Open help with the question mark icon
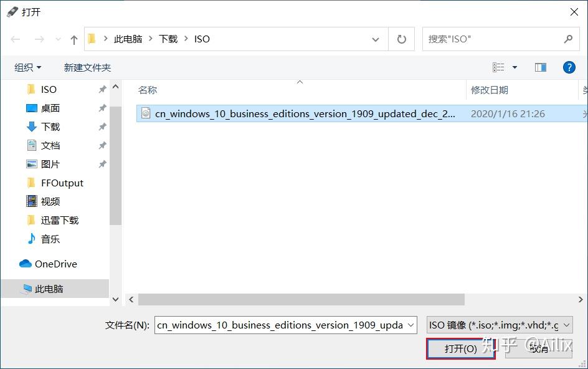The image size is (588, 369). tap(569, 67)
